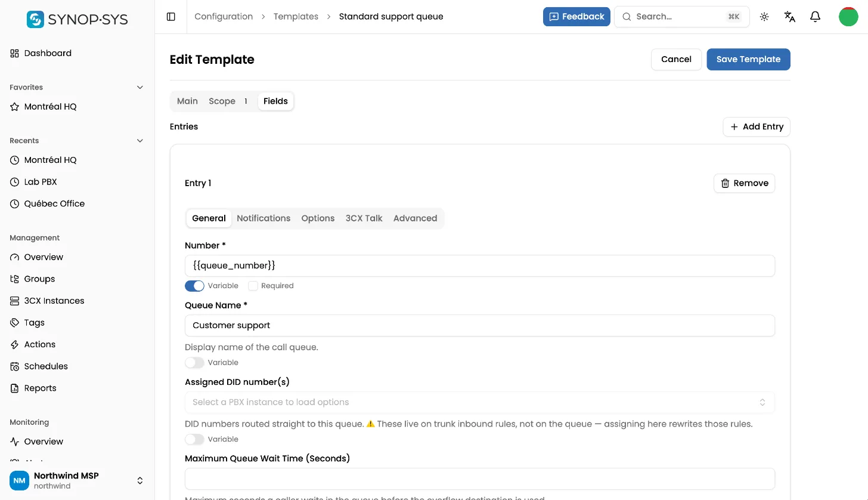
Task: Enable Variable toggle under Queue Name
Action: pyautogui.click(x=194, y=363)
